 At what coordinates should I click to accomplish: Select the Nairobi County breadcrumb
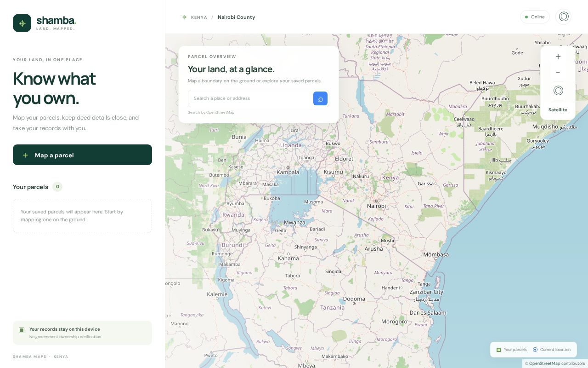pos(236,17)
